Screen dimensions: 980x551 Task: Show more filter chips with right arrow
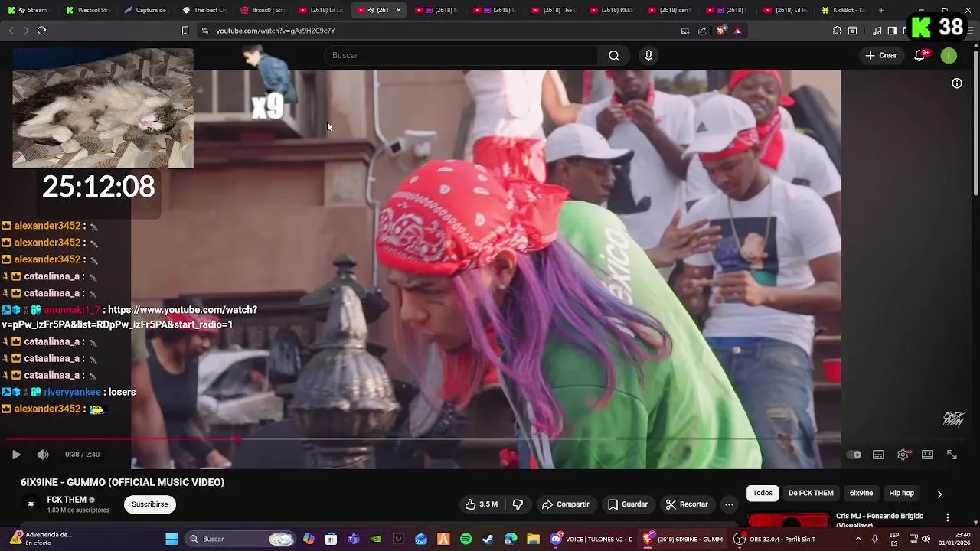pyautogui.click(x=939, y=494)
